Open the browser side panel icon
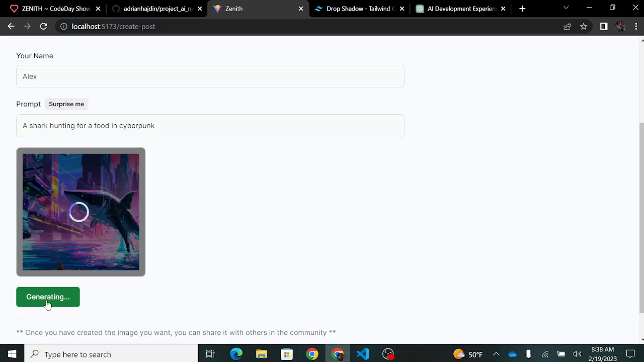 (604, 27)
